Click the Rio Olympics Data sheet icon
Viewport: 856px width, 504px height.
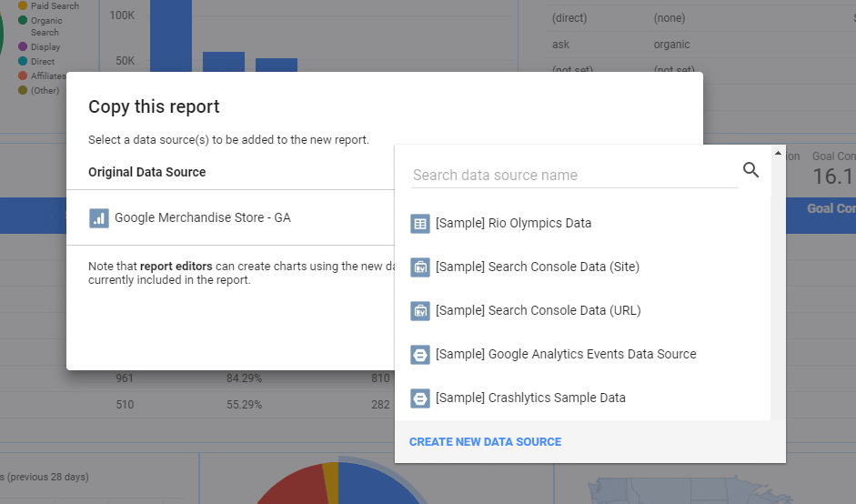(419, 223)
